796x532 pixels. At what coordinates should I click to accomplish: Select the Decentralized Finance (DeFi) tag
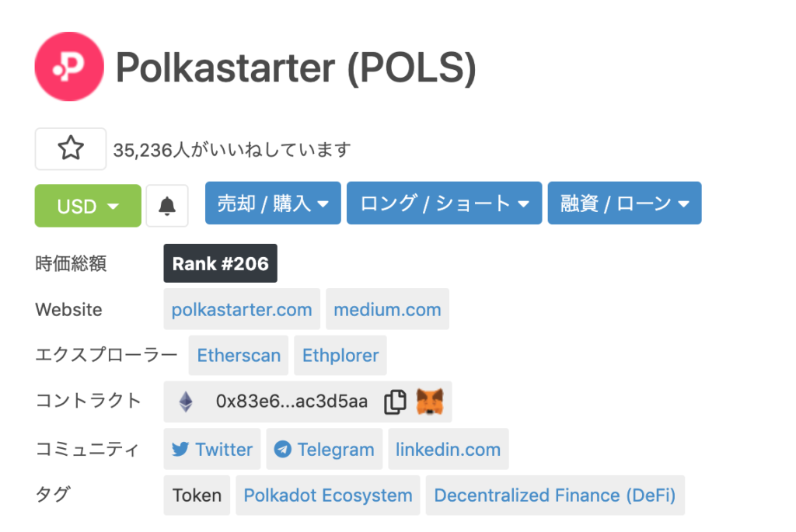(x=555, y=495)
